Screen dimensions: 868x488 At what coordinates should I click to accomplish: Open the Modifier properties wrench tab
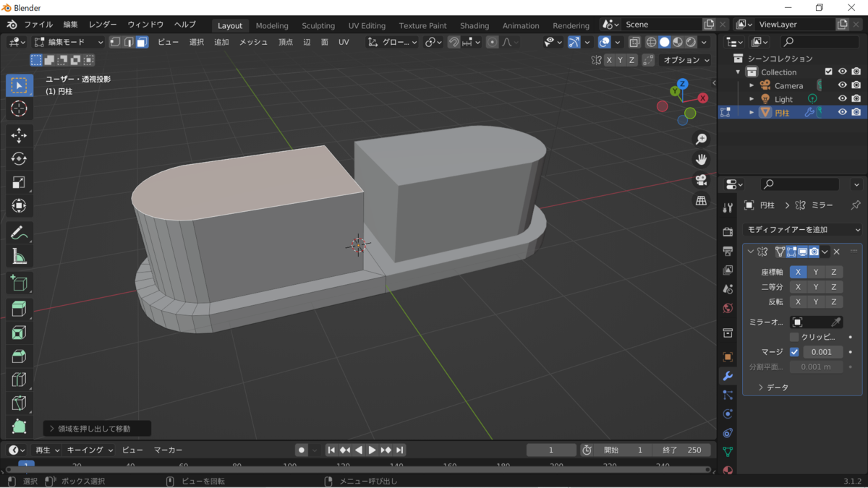pyautogui.click(x=728, y=376)
